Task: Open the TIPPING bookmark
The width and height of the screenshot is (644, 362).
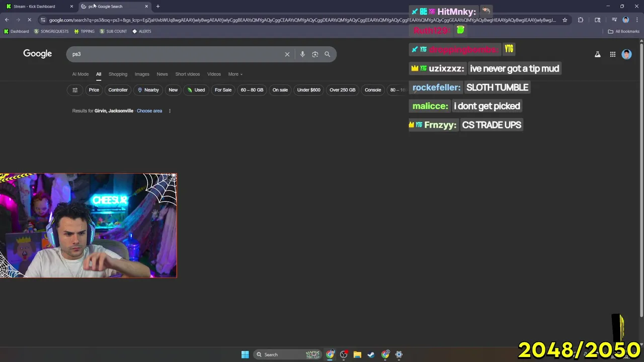Action: 84,31
